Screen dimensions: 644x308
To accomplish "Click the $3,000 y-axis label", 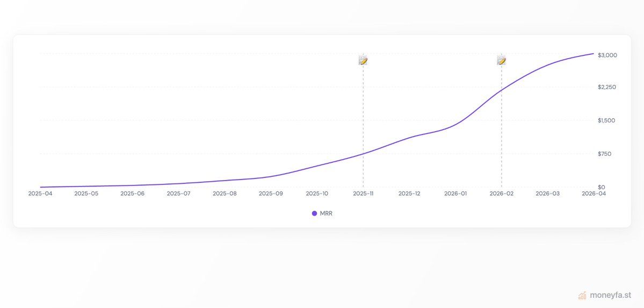I will click(x=607, y=55).
